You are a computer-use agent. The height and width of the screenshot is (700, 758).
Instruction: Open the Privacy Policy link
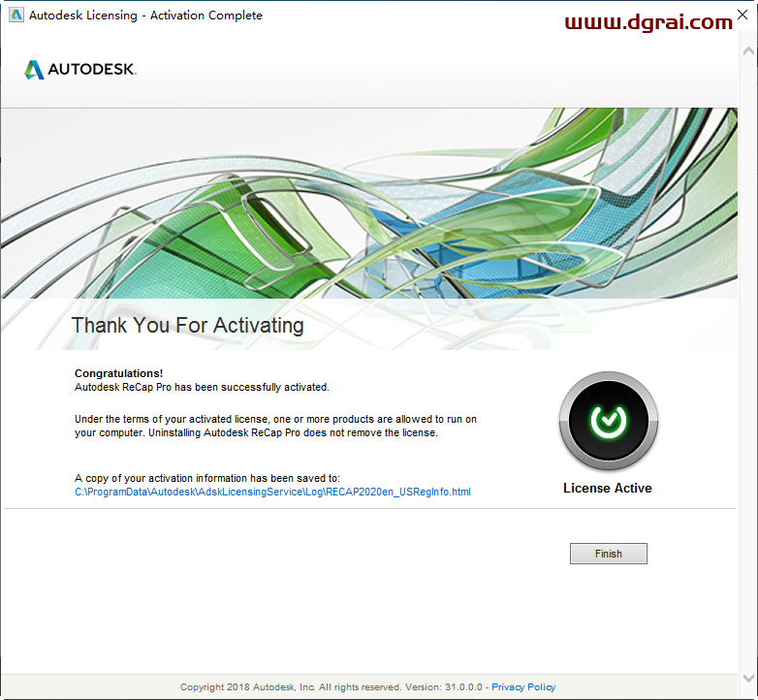(523, 687)
